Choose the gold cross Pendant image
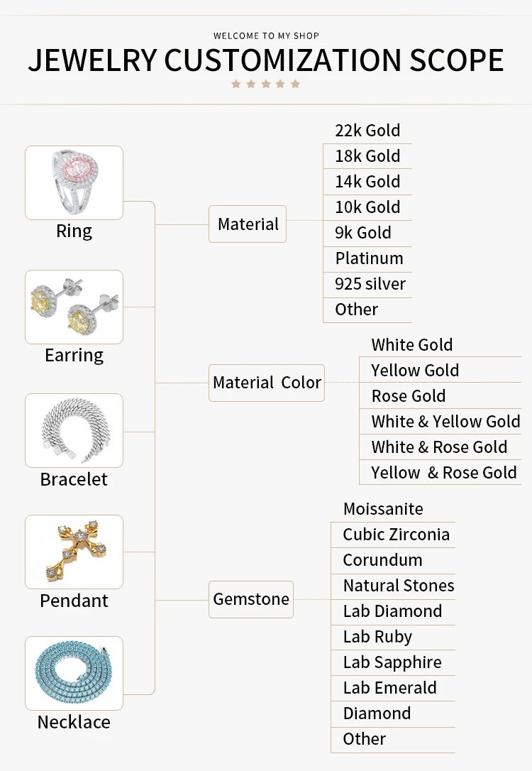Screen dimensions: 532x771 74,552
